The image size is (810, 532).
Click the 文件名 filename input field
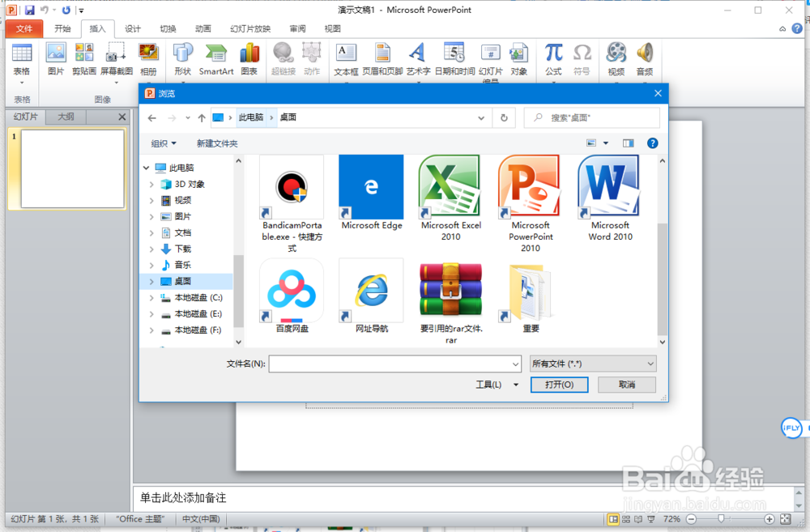click(x=394, y=364)
